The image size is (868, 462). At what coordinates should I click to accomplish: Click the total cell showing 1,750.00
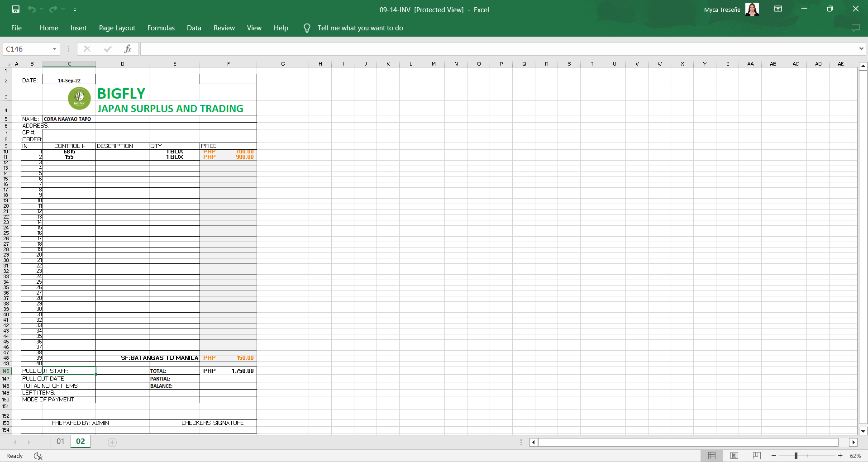tap(229, 371)
